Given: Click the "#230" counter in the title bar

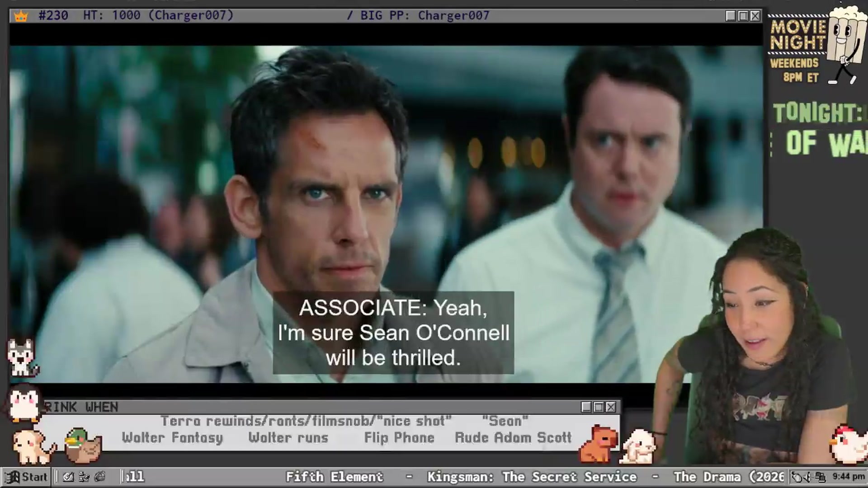Looking at the screenshot, I should pyautogui.click(x=53, y=15).
